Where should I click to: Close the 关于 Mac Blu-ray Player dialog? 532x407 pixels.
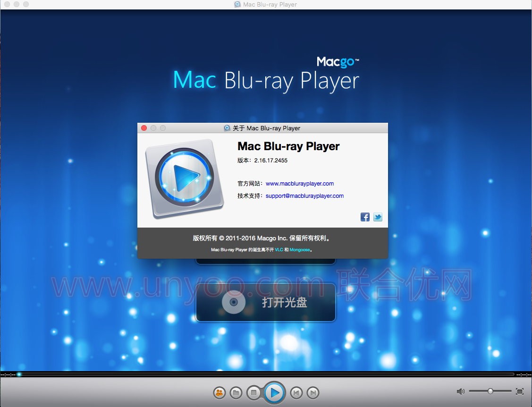tap(144, 128)
